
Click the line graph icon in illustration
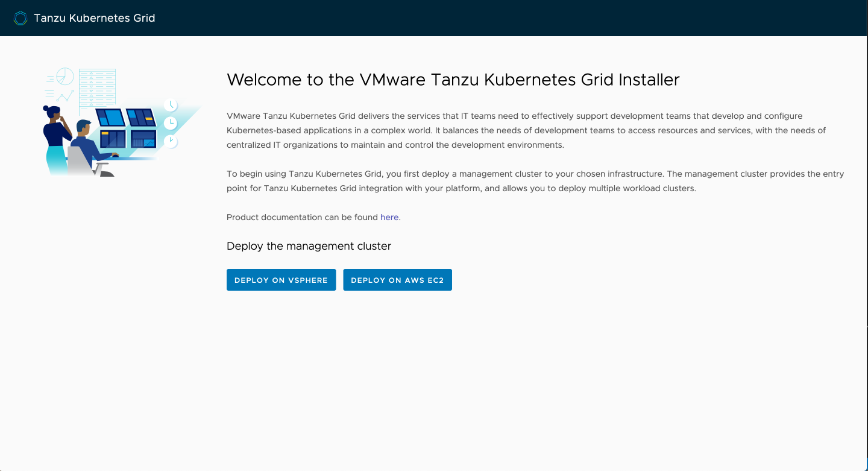click(x=65, y=95)
